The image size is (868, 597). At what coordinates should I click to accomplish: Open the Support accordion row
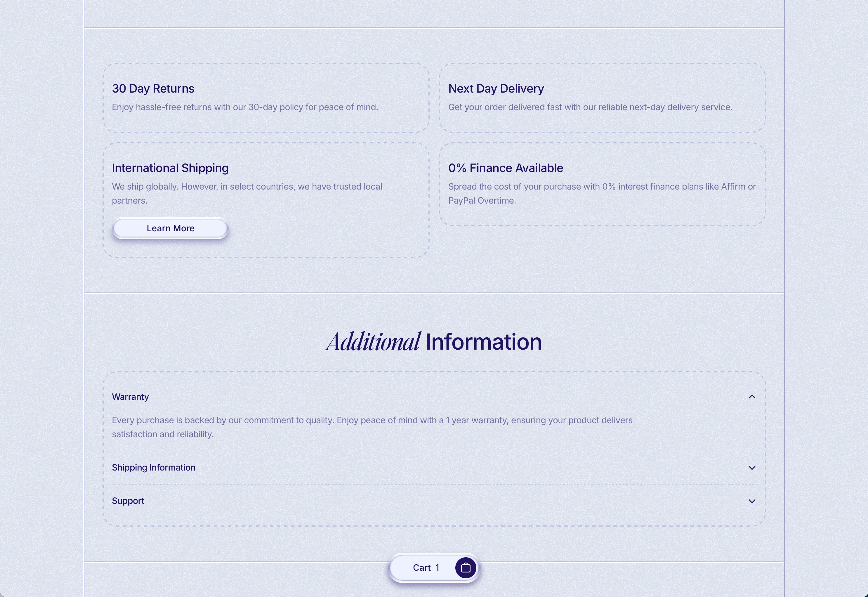pos(434,501)
